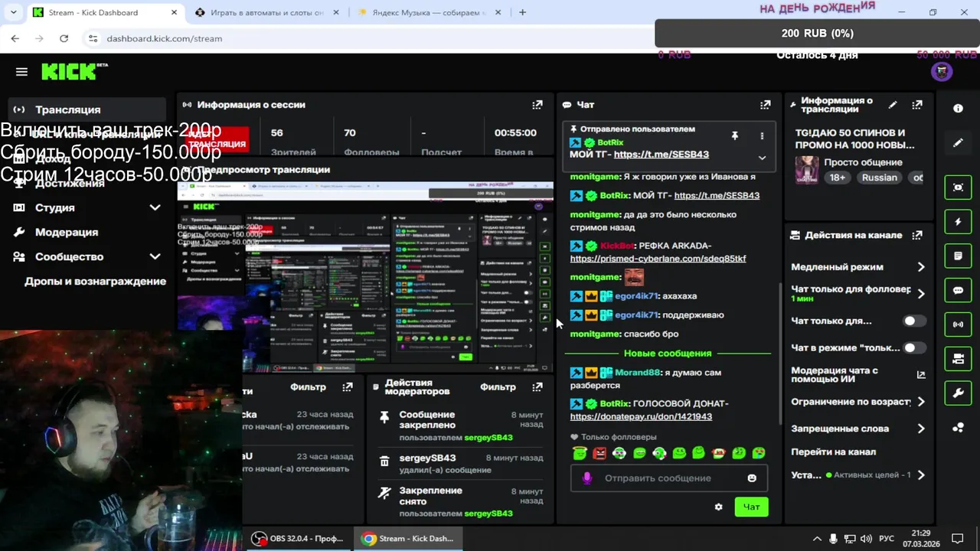Pop out the channel actions panel

[x=917, y=235]
